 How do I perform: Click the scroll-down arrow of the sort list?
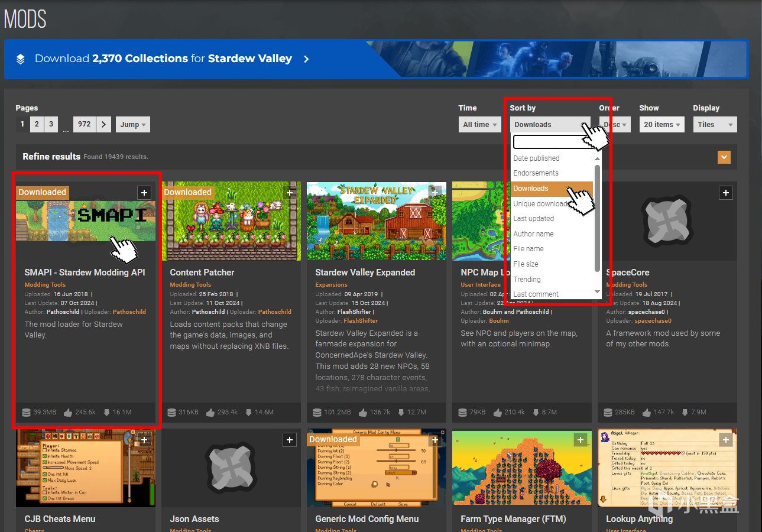(597, 292)
